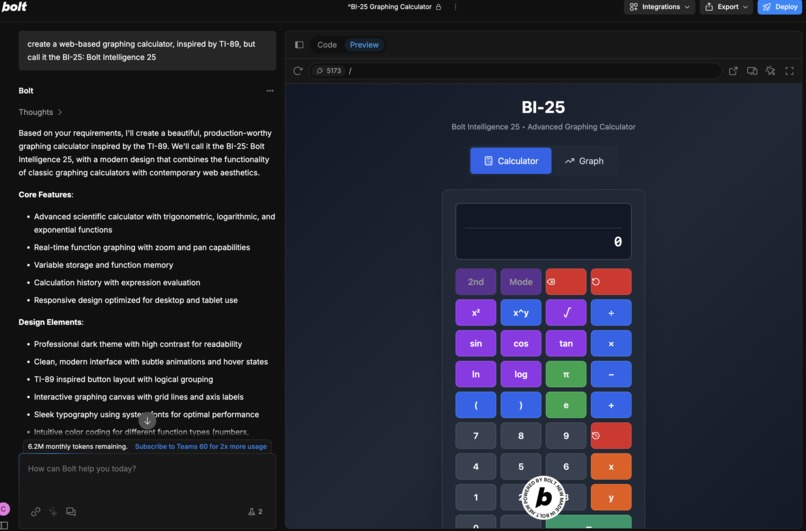Click the 5 key

[x=521, y=467]
